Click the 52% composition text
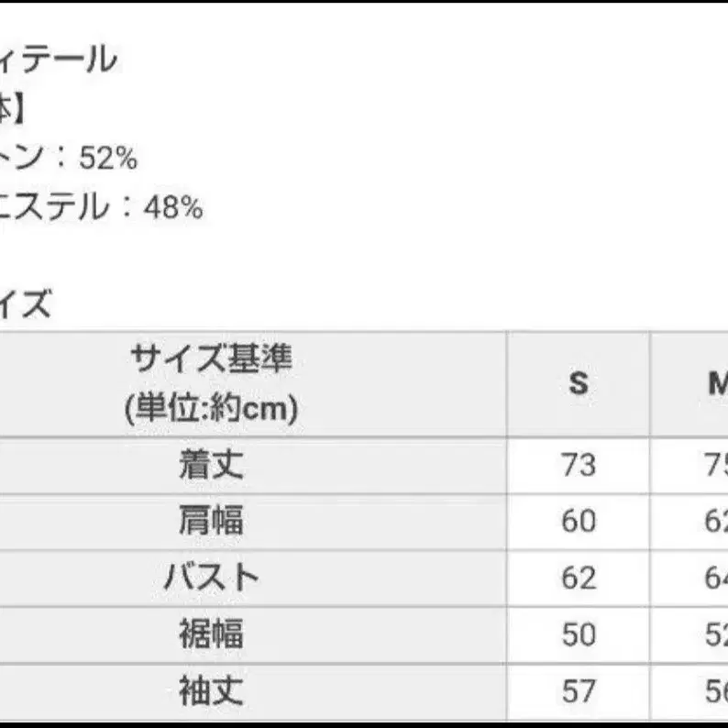Screen dimensions: 728x728 click(x=108, y=159)
